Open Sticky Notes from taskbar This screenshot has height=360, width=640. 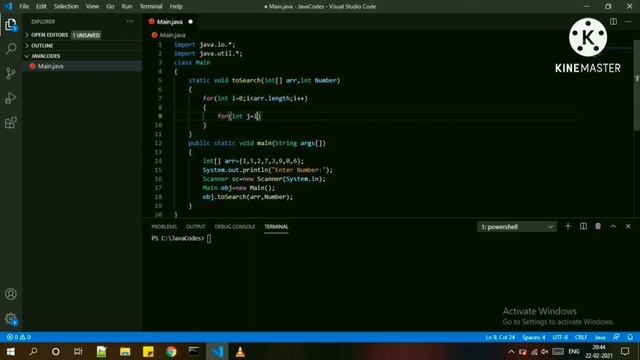pyautogui.click(x=148, y=351)
